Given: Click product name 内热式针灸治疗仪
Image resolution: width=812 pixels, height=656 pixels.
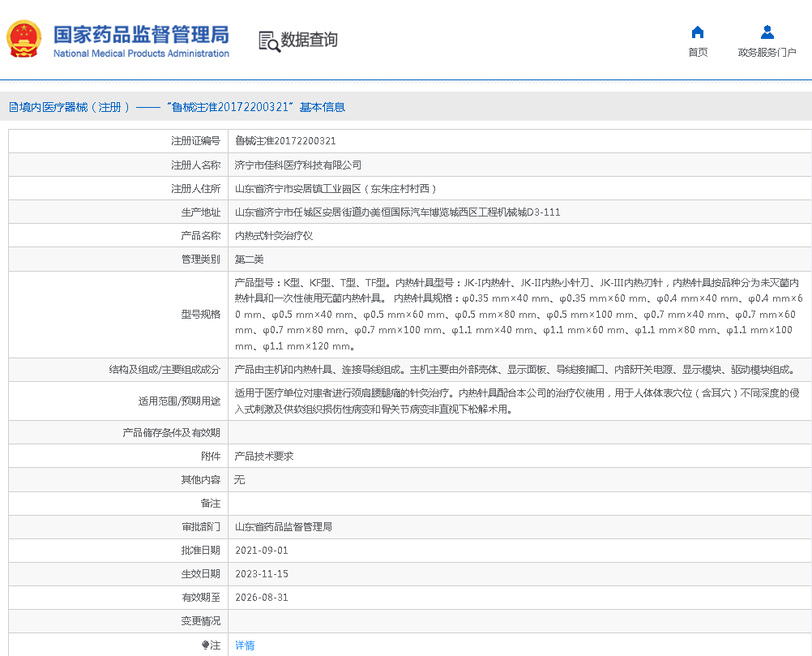Looking at the screenshot, I should click(273, 236).
